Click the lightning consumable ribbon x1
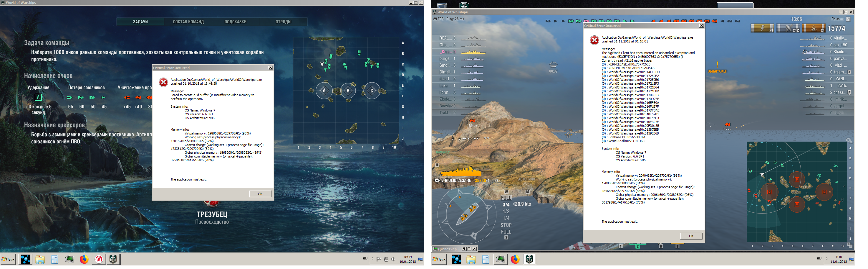 (762, 28)
